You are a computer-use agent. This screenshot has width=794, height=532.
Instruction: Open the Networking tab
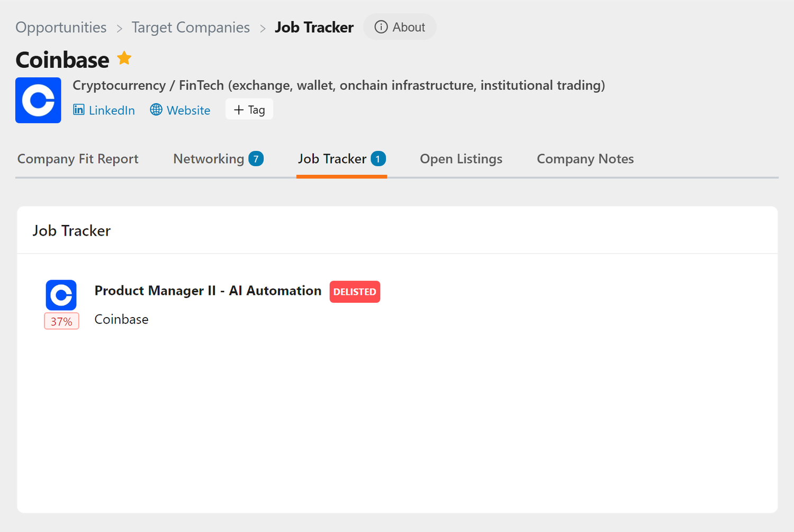(x=218, y=159)
